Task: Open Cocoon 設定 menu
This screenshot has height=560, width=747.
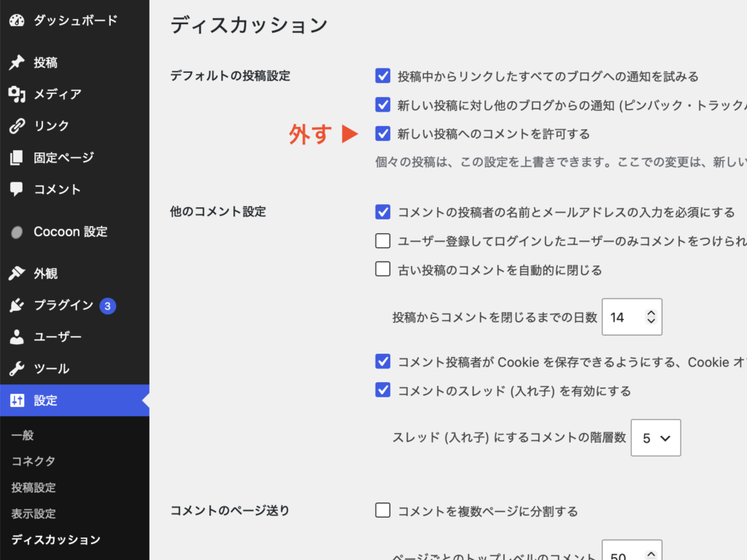Action: 74,232
